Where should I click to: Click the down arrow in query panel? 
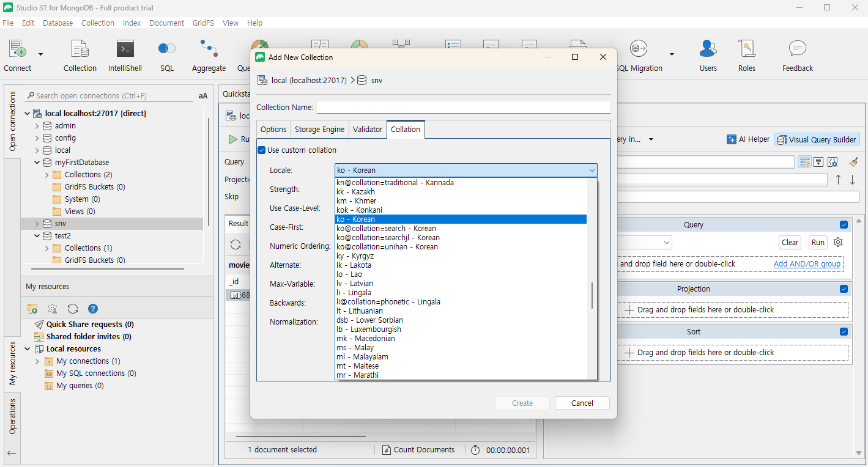852,180
